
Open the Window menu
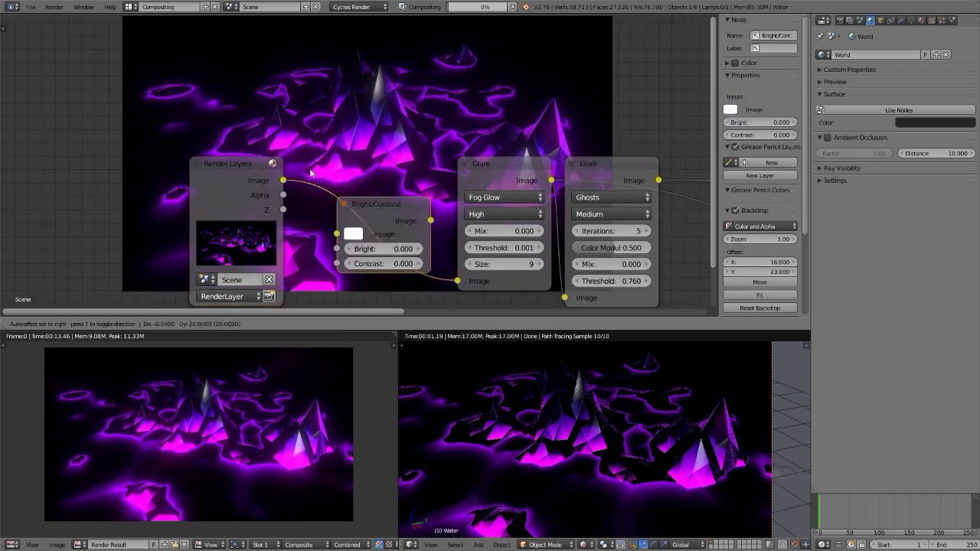(x=83, y=7)
